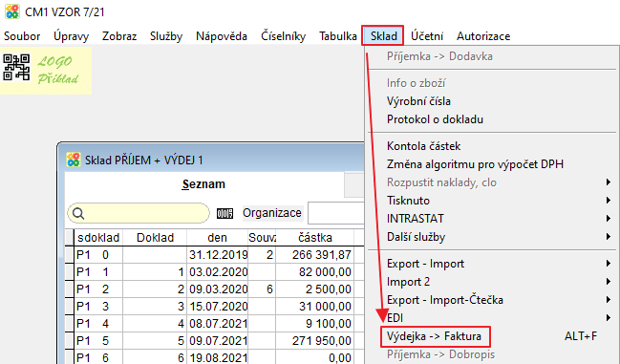Image resolution: width=620 pixels, height=364 pixels.
Task: Expand the Import 2 submenu
Action: [x=492, y=282]
